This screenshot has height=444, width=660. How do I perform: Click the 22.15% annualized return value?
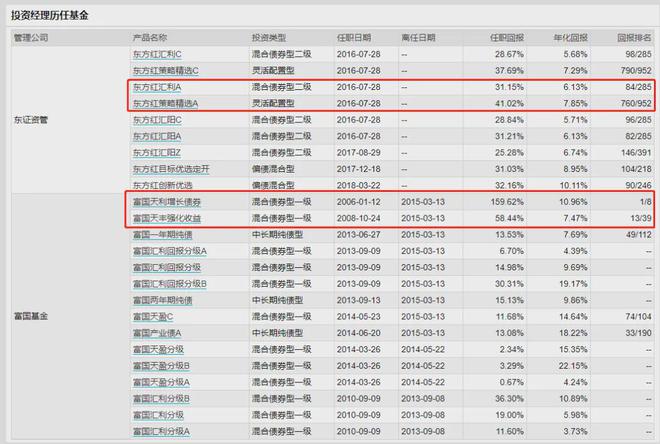click(x=573, y=366)
